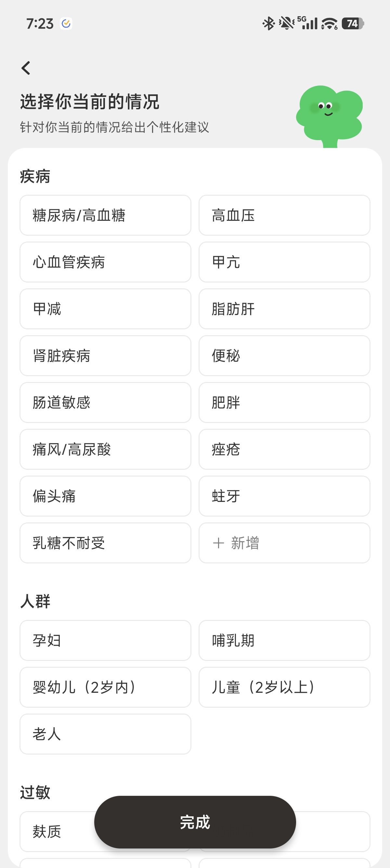Tap the Wi-Fi status icon
Viewport: 390px width, 868px height.
coord(329,24)
